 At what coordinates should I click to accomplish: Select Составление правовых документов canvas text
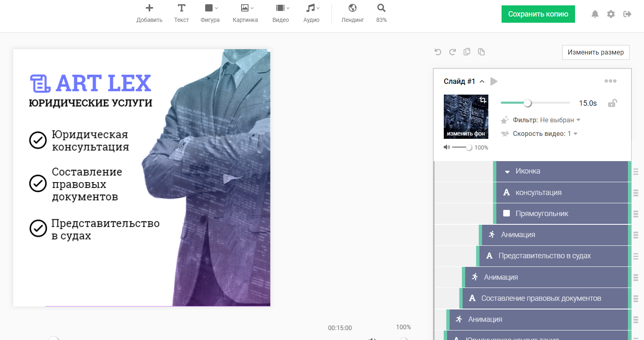point(87,184)
